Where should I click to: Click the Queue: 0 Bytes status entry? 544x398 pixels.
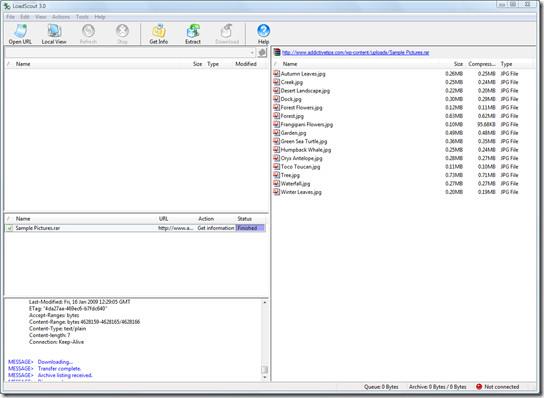381,387
